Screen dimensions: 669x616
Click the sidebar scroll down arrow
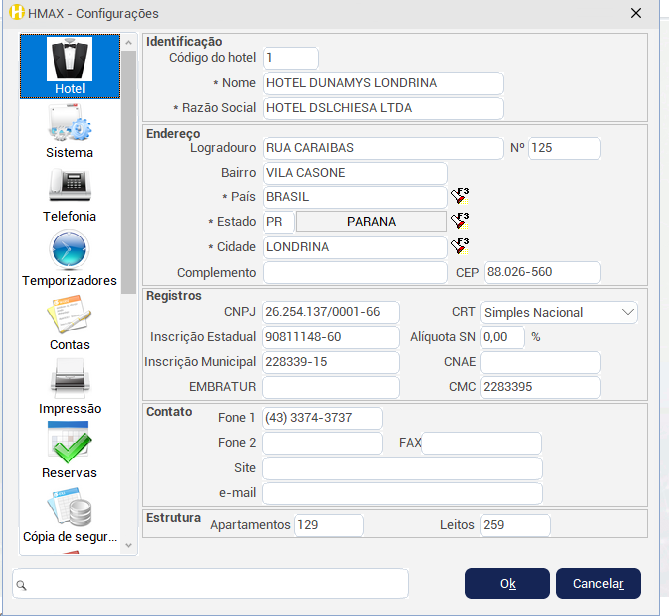pos(127,545)
